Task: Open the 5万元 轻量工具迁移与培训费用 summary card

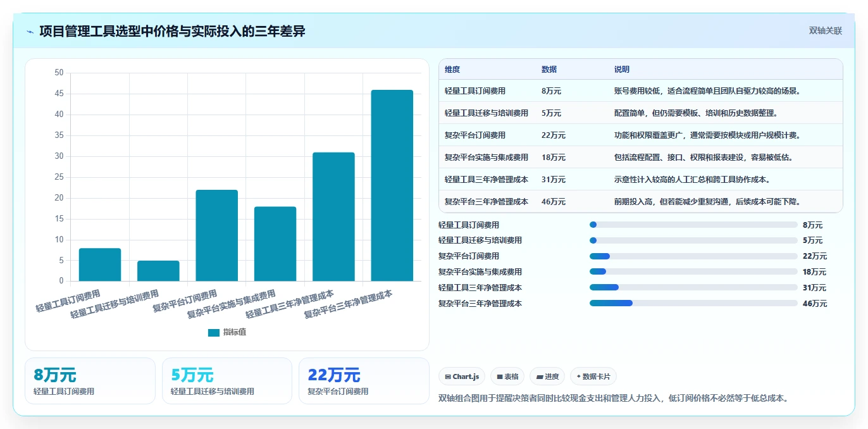Action: click(x=227, y=381)
